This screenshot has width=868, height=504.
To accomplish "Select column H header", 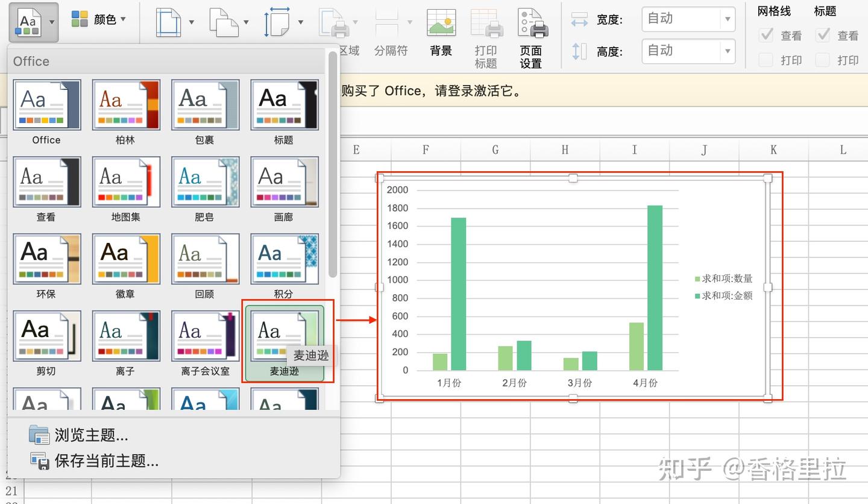I will (565, 150).
